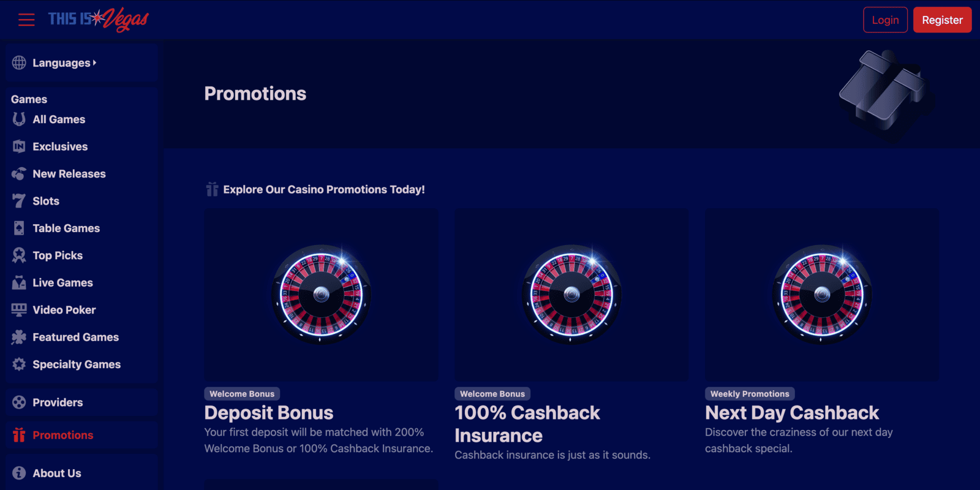Screen dimensions: 980x490
Task: Open the Deposit Bonus promotion title
Action: 268,413
